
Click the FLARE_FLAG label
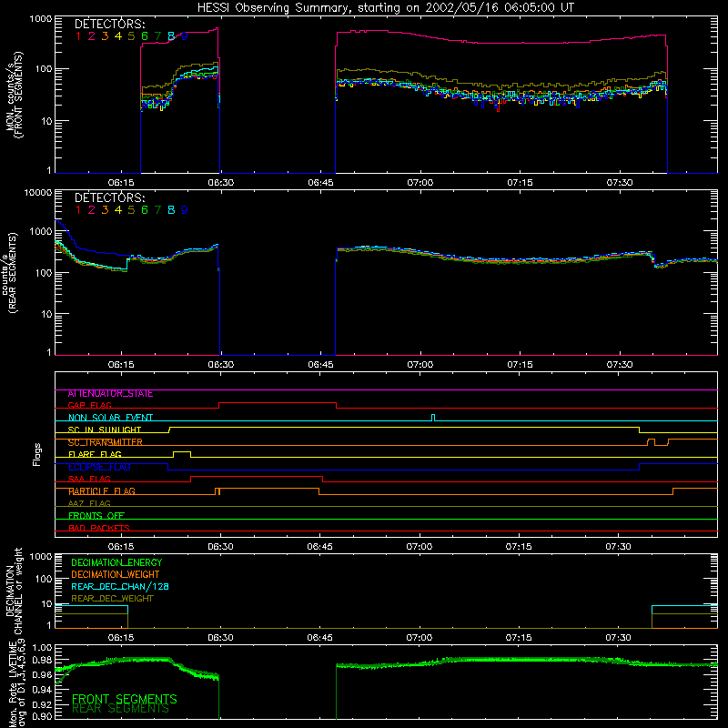point(95,454)
